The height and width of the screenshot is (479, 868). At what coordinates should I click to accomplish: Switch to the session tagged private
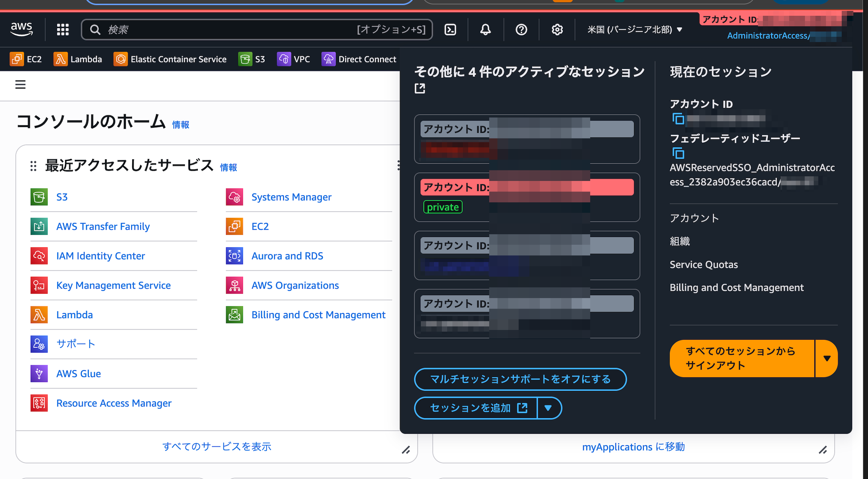pyautogui.click(x=527, y=197)
